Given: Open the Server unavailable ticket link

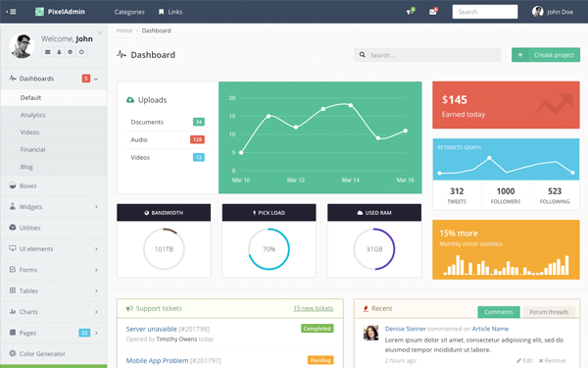Looking at the screenshot, I should 151,329.
